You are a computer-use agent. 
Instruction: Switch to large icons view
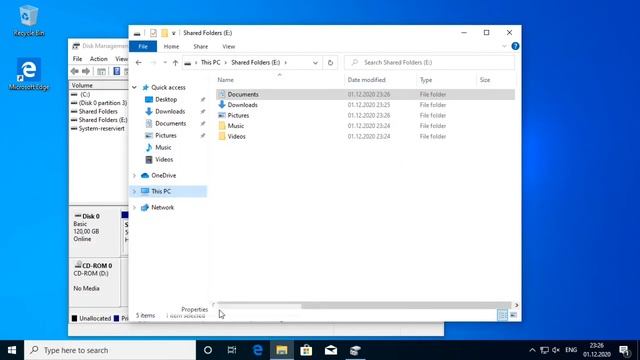513,315
